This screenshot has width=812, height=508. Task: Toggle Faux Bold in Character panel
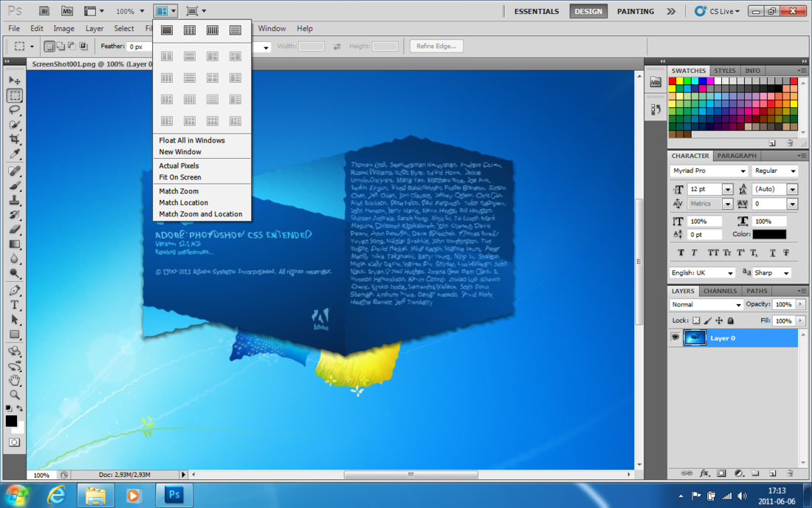681,253
